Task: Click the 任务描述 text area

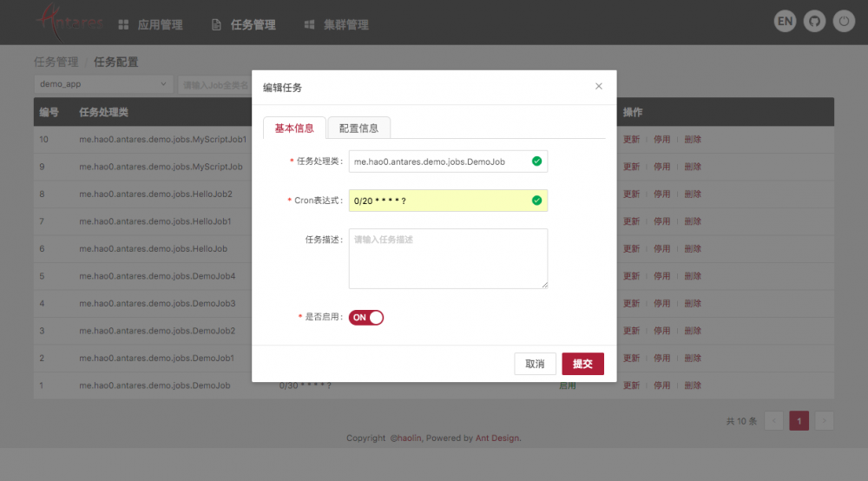Action: [x=448, y=259]
